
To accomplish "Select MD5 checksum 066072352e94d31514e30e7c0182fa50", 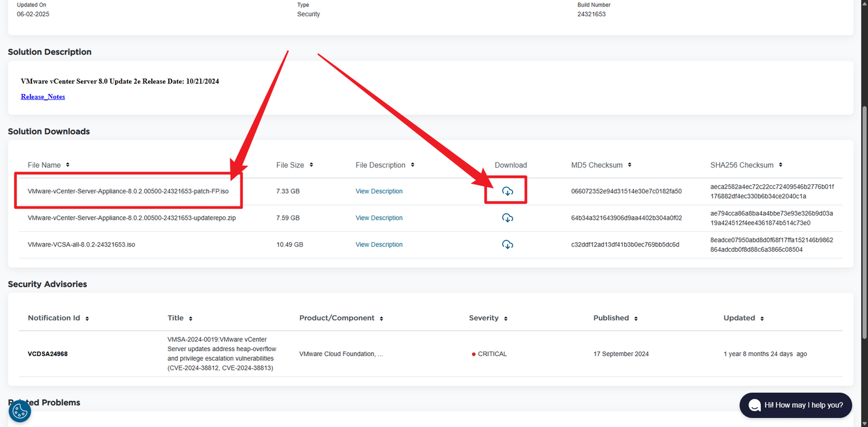I will [x=626, y=192].
